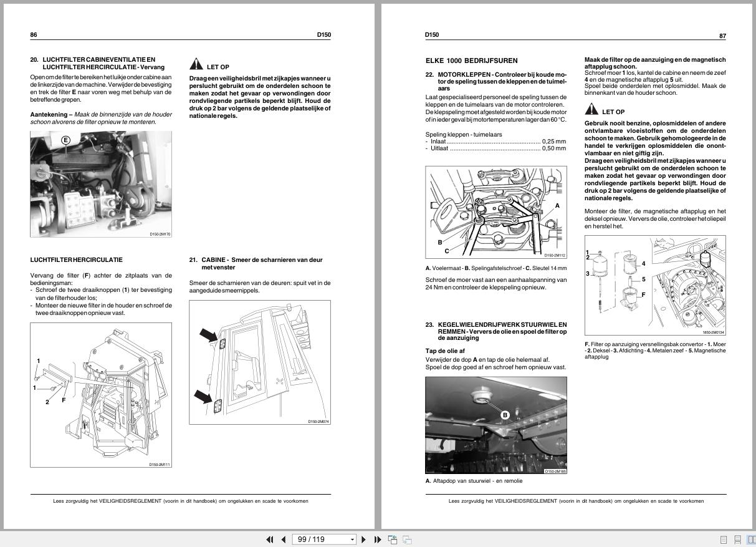This screenshot has width=756, height=547.
Task: Click the 'LUCHTFILTER HERCIRCULATIE' subheading above the filter diagram
Action: pos(77,259)
